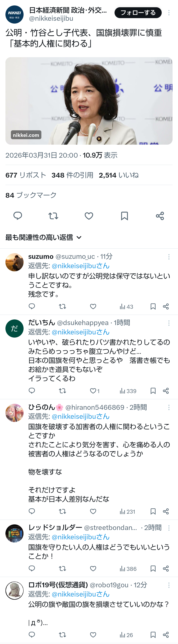The width and height of the screenshot is (178, 644).
Task: Open suzumo's profile avatar
Action: [x=15, y=262]
